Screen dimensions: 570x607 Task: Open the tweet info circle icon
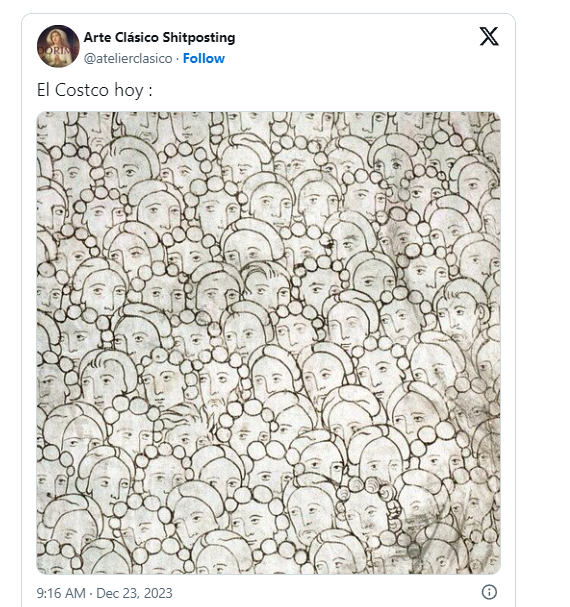coord(489,592)
